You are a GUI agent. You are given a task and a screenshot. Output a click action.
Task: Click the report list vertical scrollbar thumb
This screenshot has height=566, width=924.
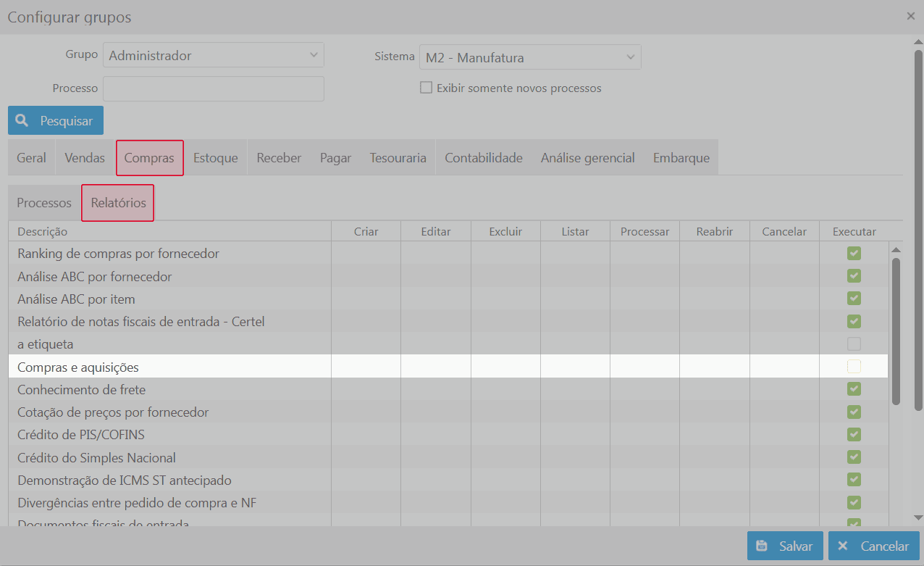tap(896, 330)
